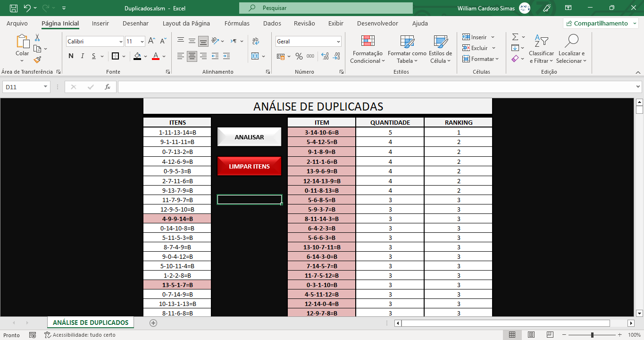644x340 pixels.
Task: Click the pen drawing mode icon in title bar
Action: click(x=547, y=8)
